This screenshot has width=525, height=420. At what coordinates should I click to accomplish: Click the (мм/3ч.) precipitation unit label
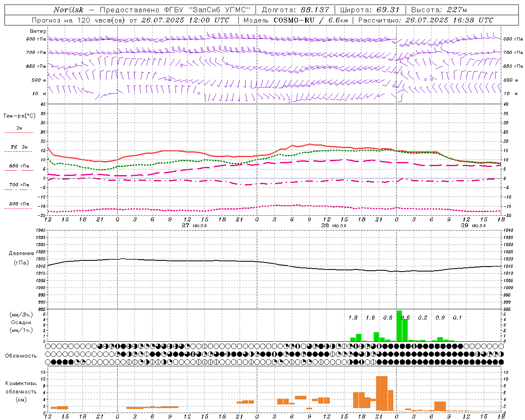(21, 315)
